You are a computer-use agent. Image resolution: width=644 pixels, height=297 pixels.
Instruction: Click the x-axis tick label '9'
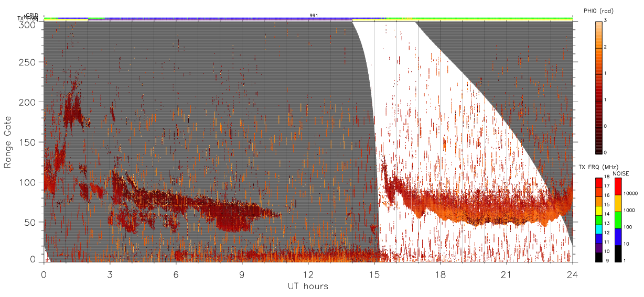point(242,274)
